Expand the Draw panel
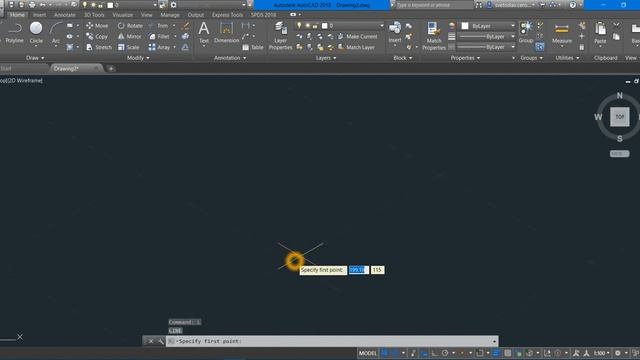 coord(35,58)
